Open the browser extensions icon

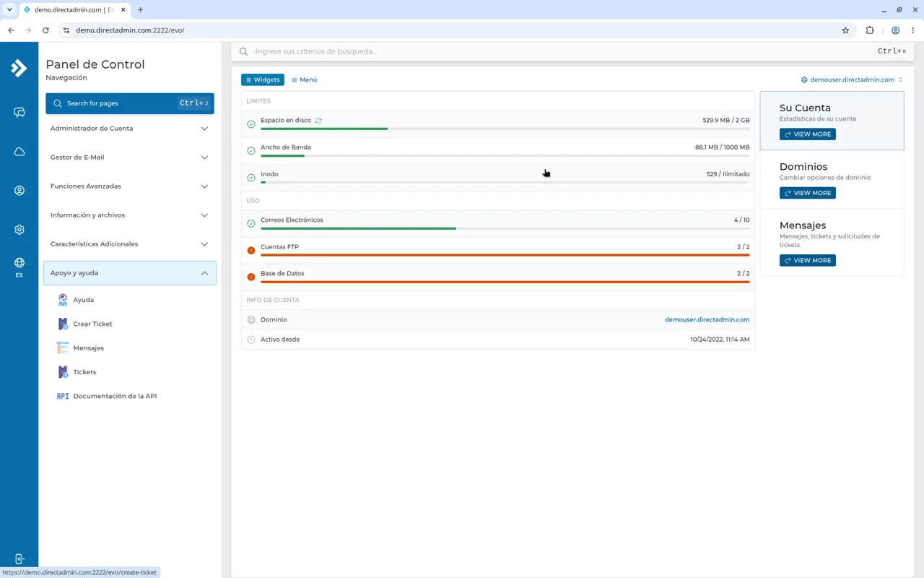pos(870,30)
